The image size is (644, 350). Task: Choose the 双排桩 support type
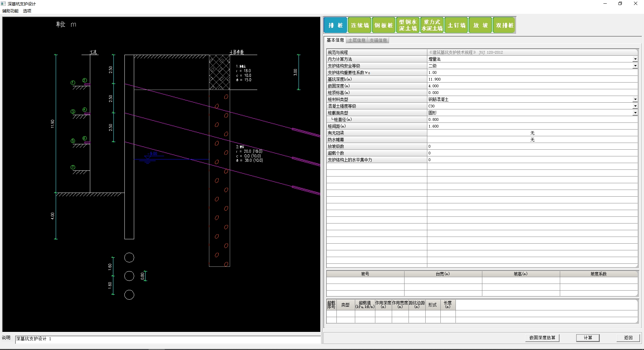pos(504,25)
